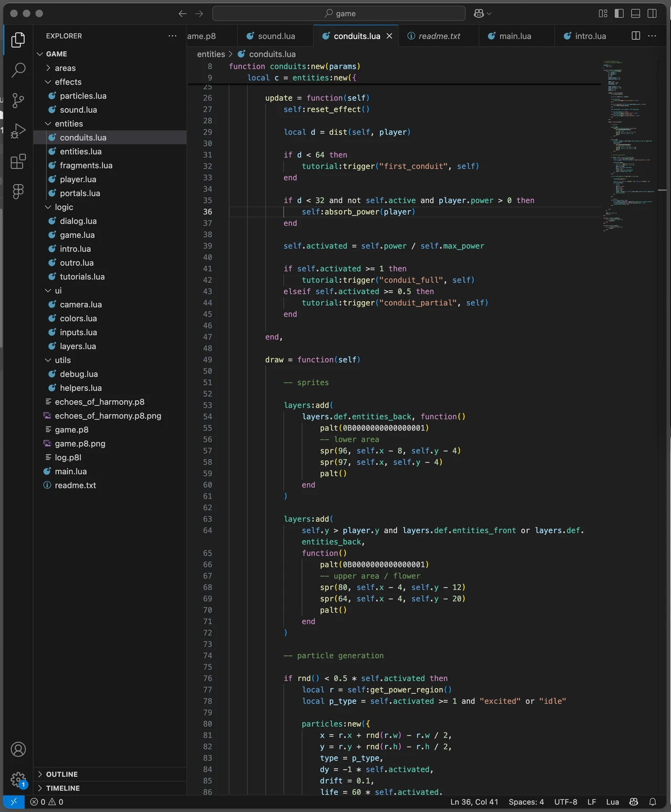The image size is (671, 812).
Task: Open log.p8l file in explorer
Action: pyautogui.click(x=110, y=457)
